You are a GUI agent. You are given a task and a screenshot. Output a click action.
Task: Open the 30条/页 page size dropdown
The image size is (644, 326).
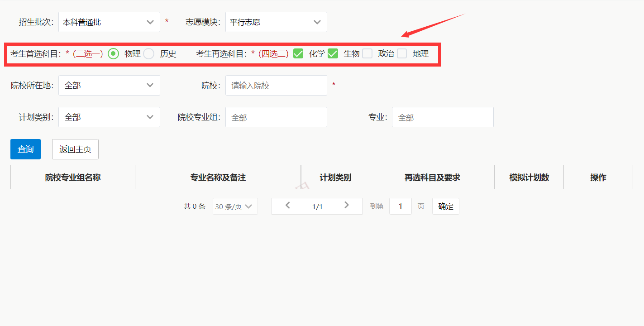[x=235, y=206]
